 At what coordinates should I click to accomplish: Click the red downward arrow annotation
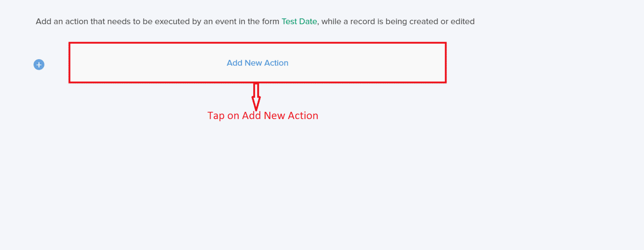(x=256, y=97)
